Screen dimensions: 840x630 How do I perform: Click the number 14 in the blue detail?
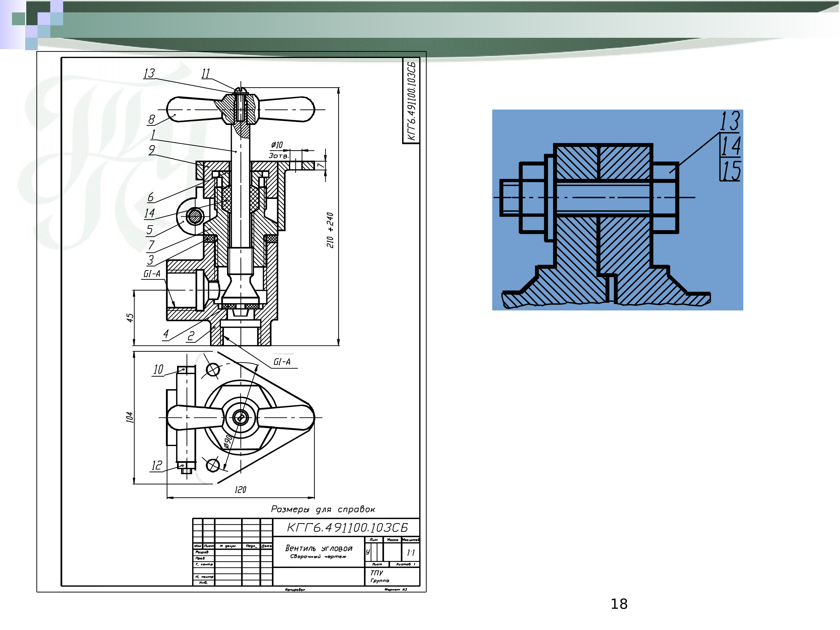pos(731,146)
